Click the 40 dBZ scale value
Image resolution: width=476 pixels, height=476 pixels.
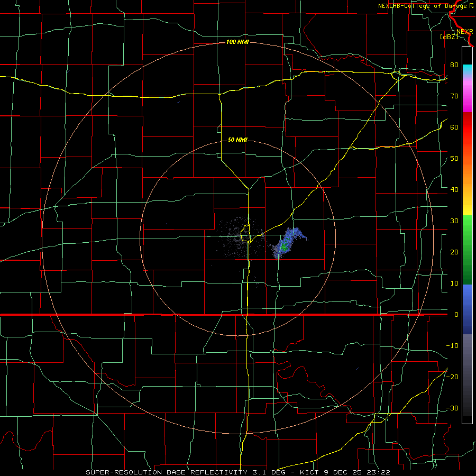point(454,190)
